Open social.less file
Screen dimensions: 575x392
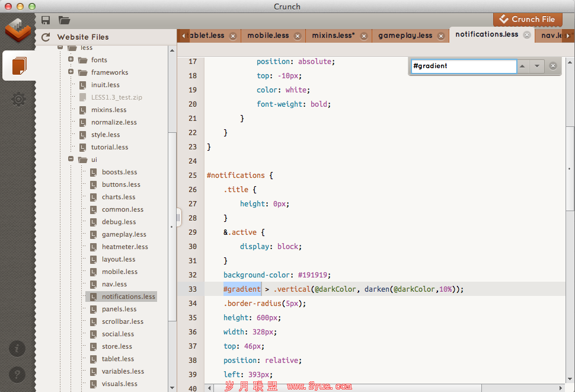[118, 334]
